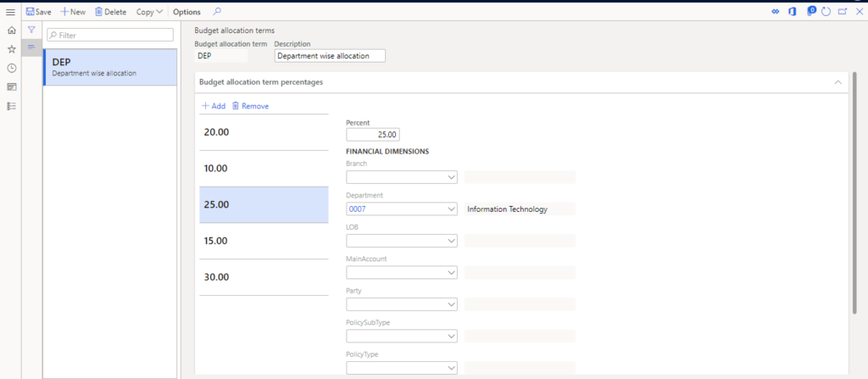Viewport: 868px width, 379px height.
Task: Open the Copy dropdown menu
Action: (149, 12)
